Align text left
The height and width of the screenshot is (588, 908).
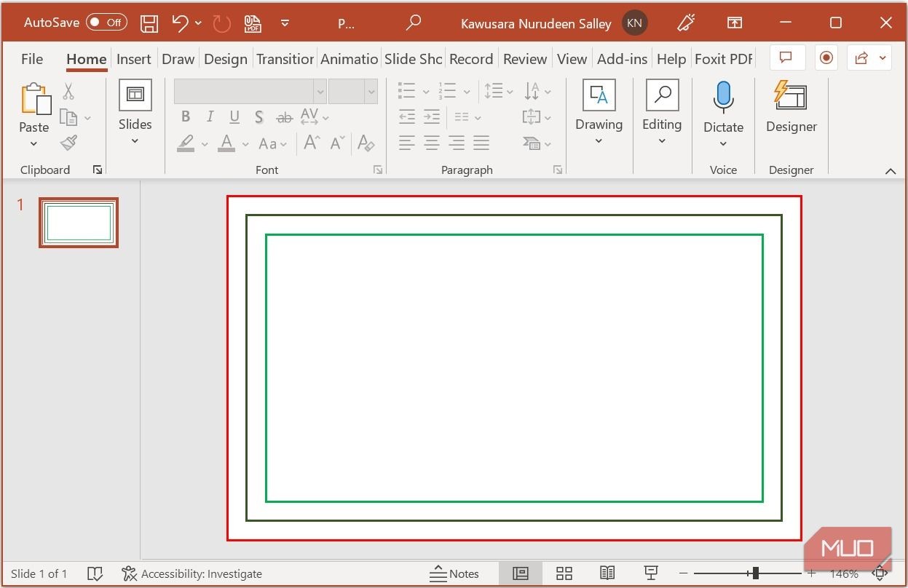tap(407, 143)
